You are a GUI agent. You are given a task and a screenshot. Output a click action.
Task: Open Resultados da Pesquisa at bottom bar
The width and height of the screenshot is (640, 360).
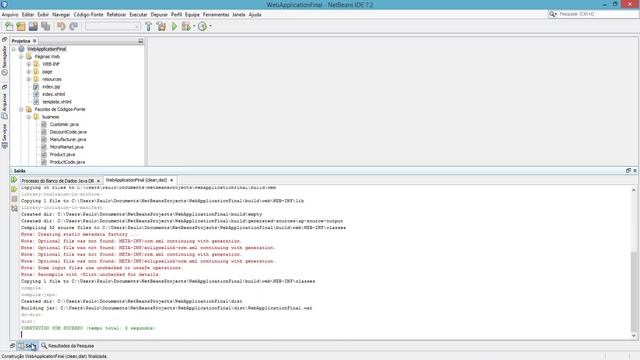68,346
